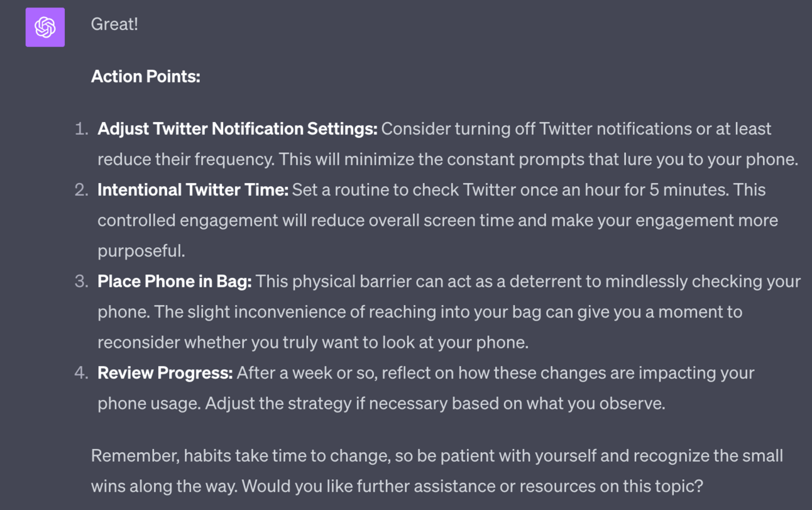The image size is (812, 510).
Task: Click the "Great!" opening text
Action: click(x=114, y=25)
